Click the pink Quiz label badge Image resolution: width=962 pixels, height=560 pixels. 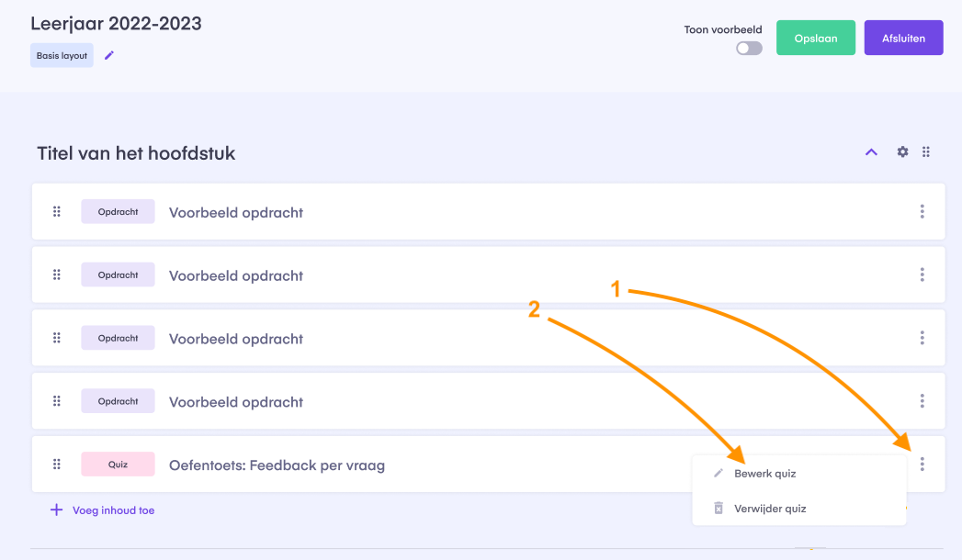(x=118, y=464)
